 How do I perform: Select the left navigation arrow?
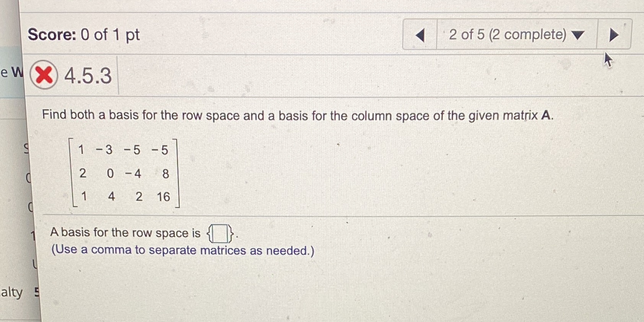420,35
